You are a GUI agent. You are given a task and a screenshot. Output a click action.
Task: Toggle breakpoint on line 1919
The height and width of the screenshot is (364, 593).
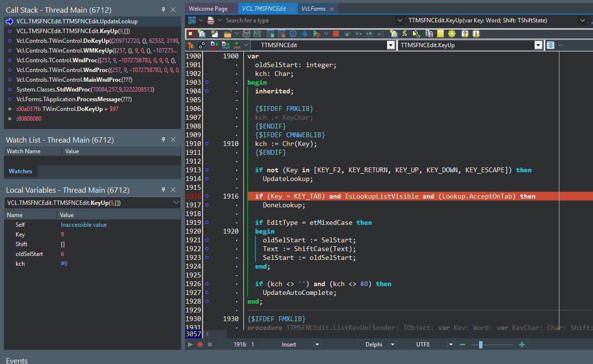[207, 222]
